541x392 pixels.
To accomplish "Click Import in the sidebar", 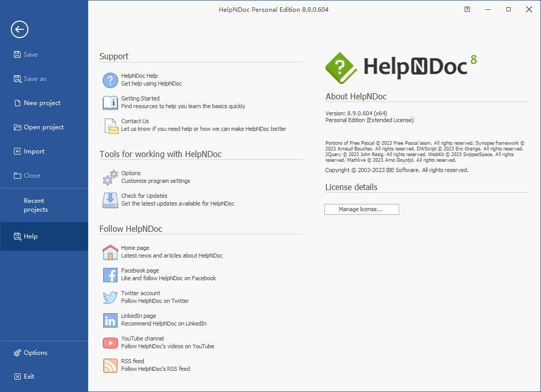I will pyautogui.click(x=34, y=151).
